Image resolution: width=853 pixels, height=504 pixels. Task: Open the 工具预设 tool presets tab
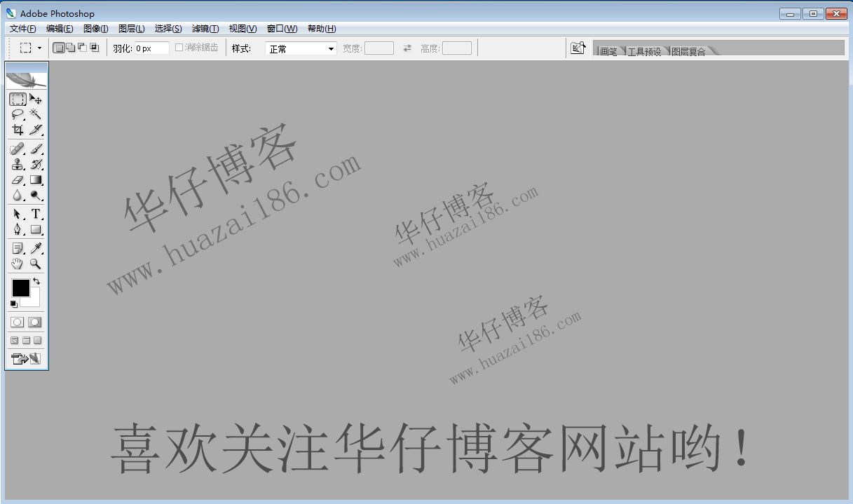point(644,51)
